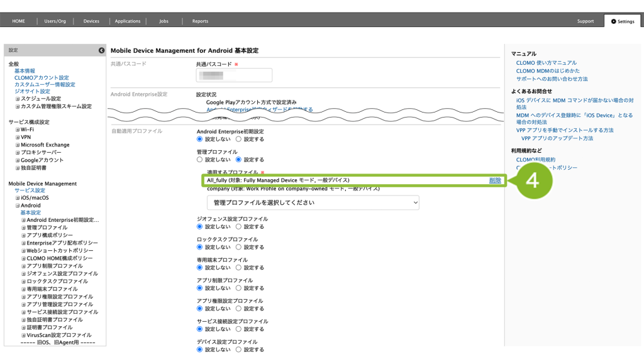Viewport: 644px width, 362px height.
Task: Collapse the Android tree node
Action: tap(18, 206)
